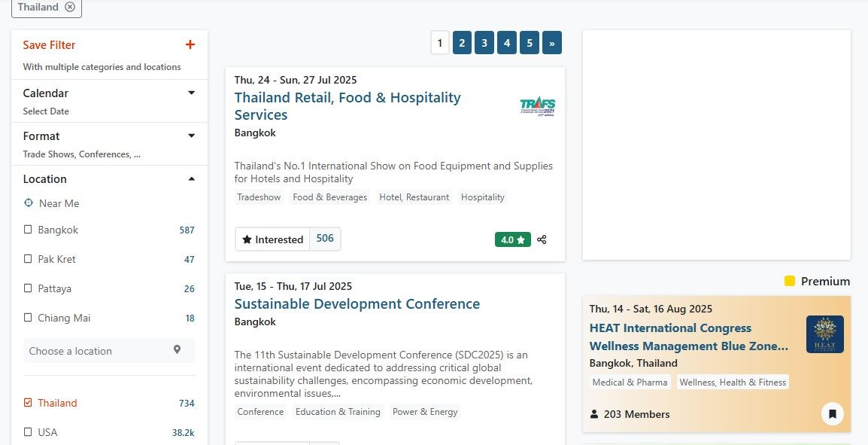Tick the Pattaya location checkbox

pyautogui.click(x=29, y=288)
